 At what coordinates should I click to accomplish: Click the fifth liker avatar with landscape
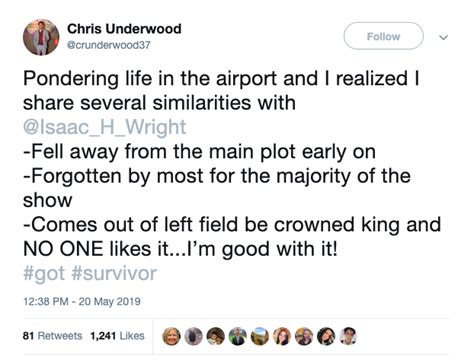[260, 336]
